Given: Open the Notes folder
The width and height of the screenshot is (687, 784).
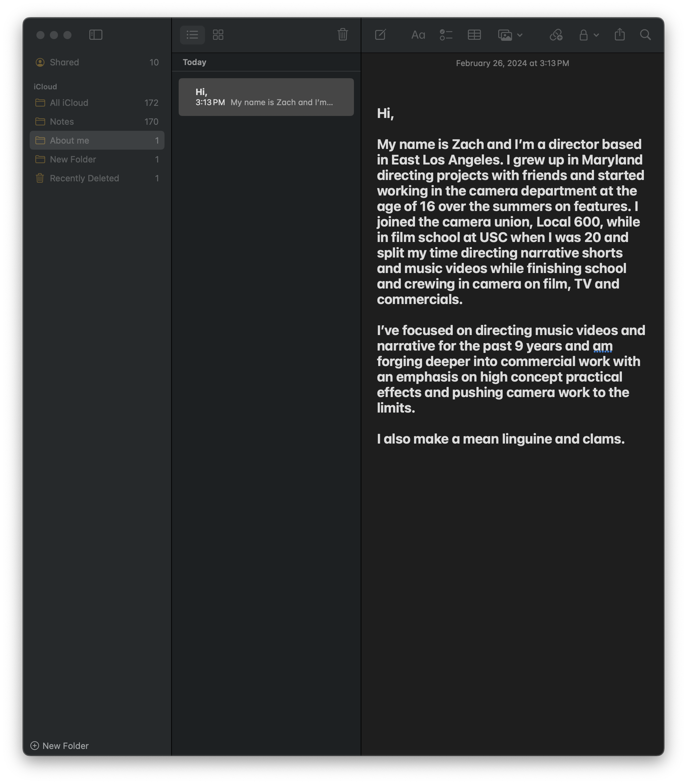Looking at the screenshot, I should pyautogui.click(x=62, y=122).
